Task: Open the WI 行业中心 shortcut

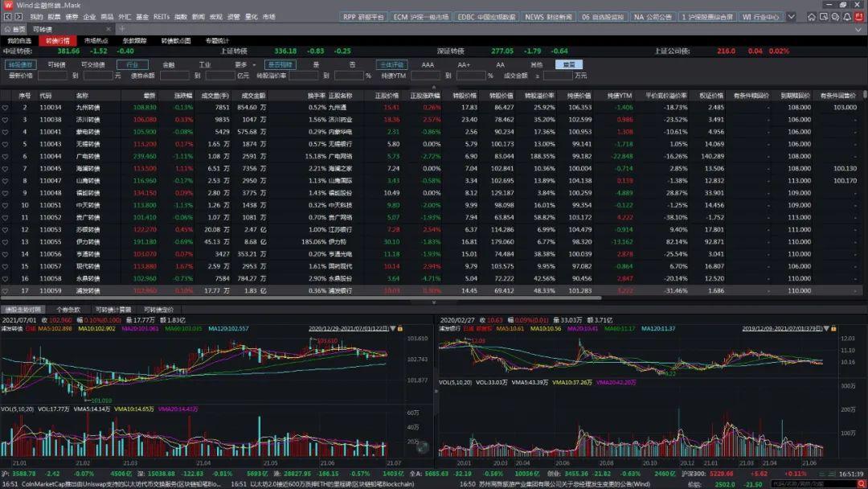Action: [x=760, y=17]
